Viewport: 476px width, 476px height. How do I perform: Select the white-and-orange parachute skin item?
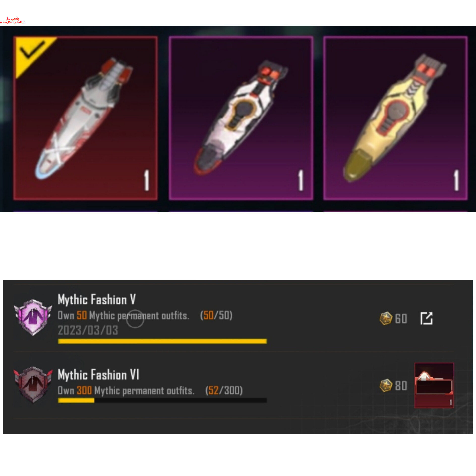click(241, 118)
